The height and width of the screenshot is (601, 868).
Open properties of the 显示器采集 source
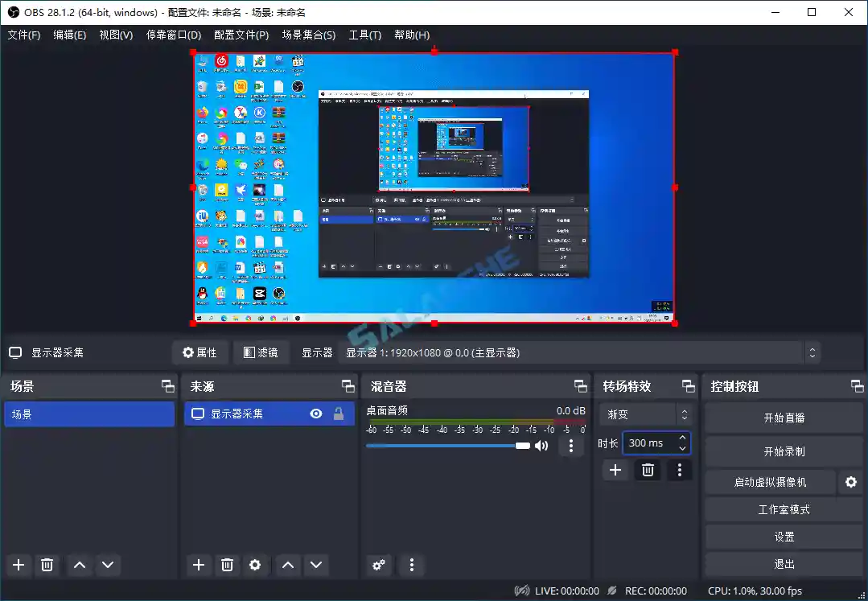pyautogui.click(x=200, y=352)
